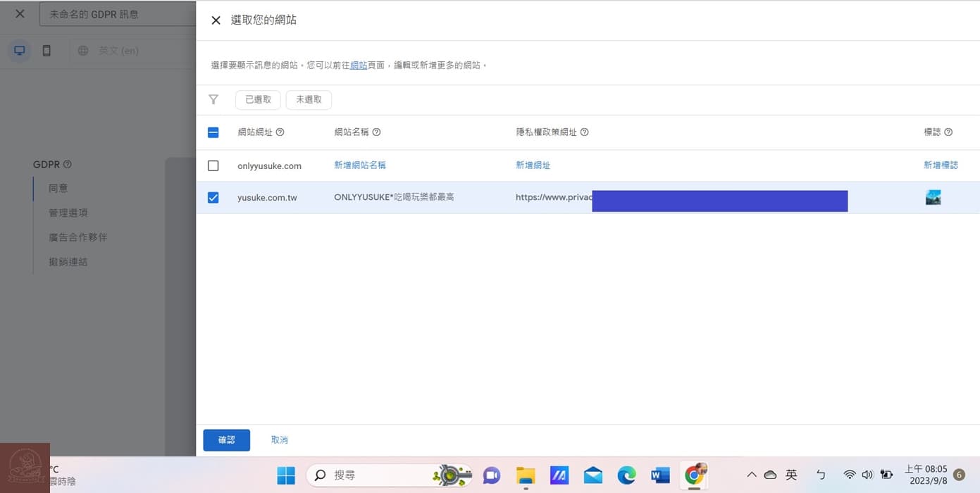Open the 網站 link in the description text
Viewport: 980px width, 493px height.
pos(358,64)
